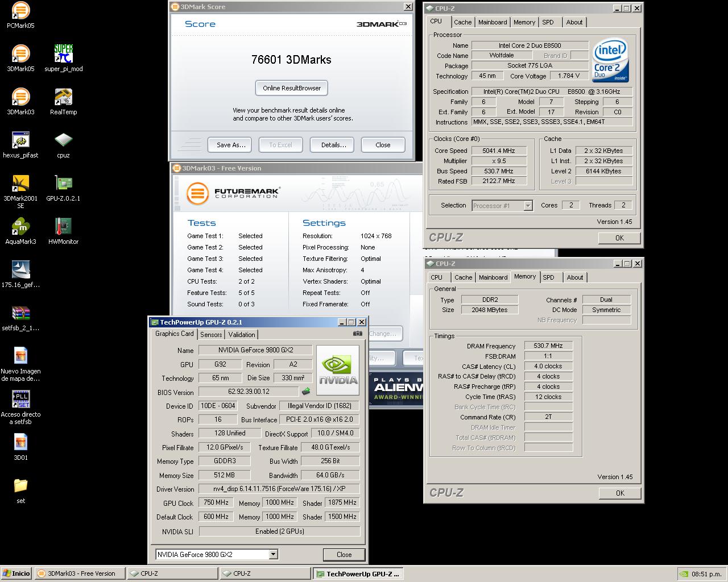Select the 175.16_gef driver installer icon

20,275
